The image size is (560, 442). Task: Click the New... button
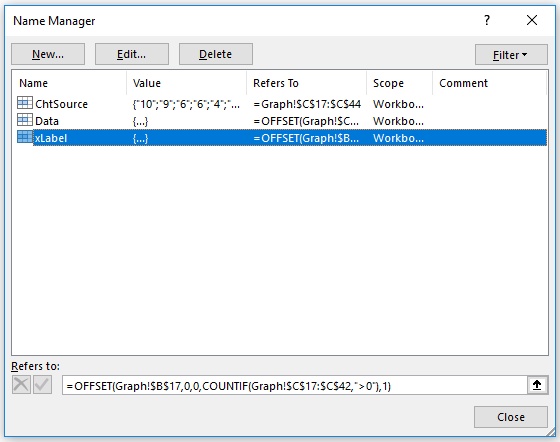(48, 54)
